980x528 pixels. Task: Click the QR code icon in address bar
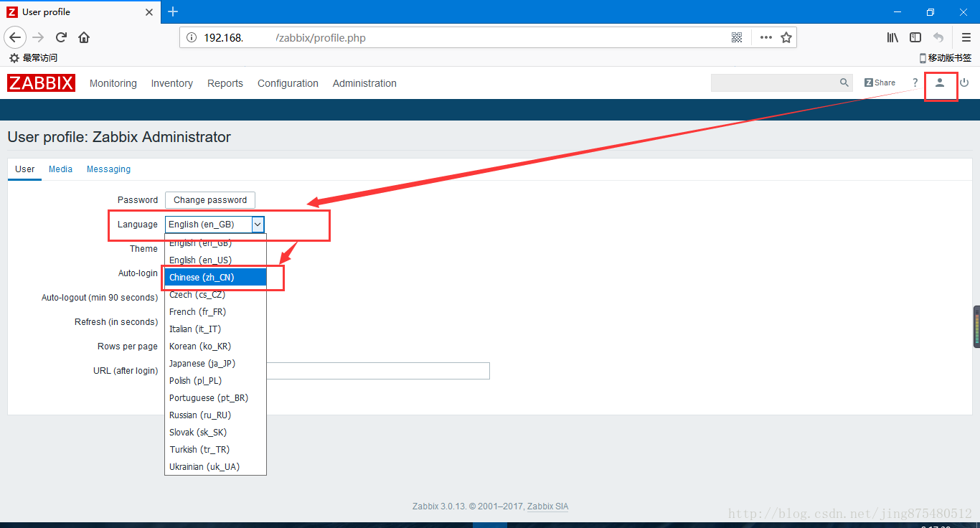[737, 37]
